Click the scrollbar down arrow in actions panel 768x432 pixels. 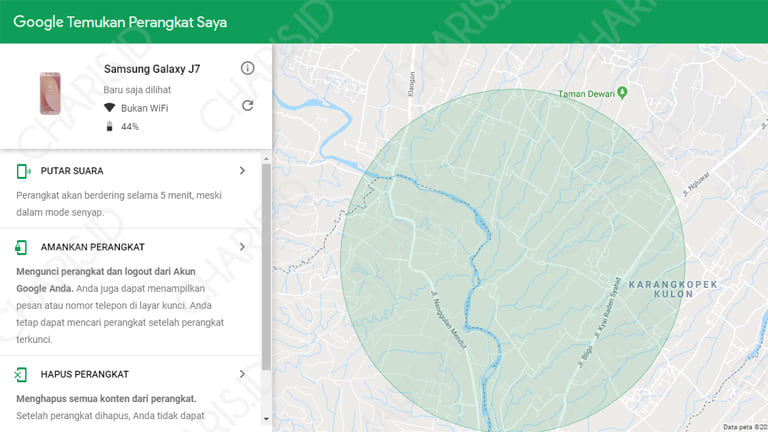tap(266, 419)
